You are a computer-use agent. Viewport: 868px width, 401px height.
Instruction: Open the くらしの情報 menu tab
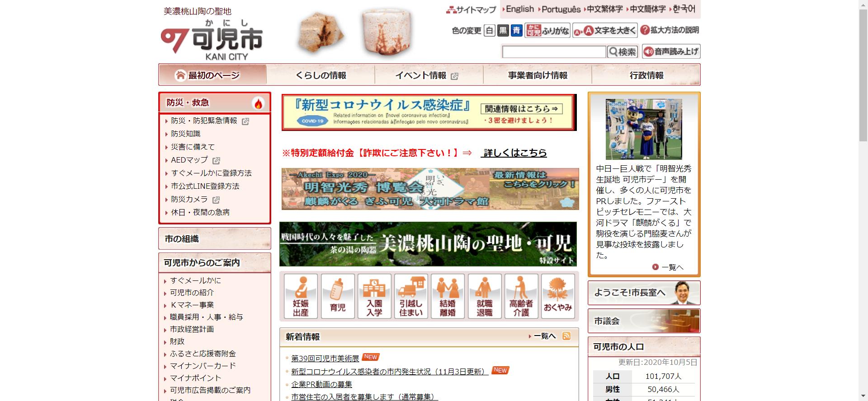click(x=321, y=75)
